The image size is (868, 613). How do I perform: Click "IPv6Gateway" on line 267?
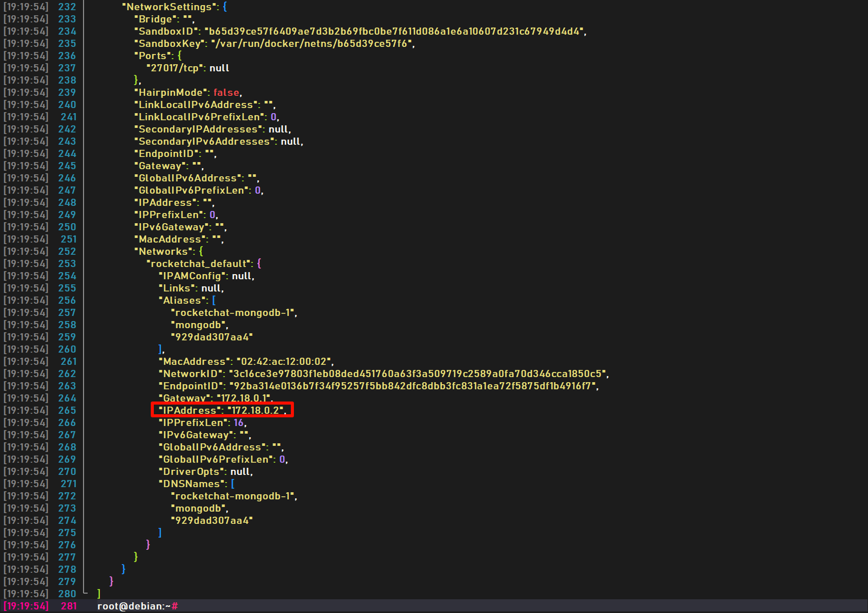[196, 435]
